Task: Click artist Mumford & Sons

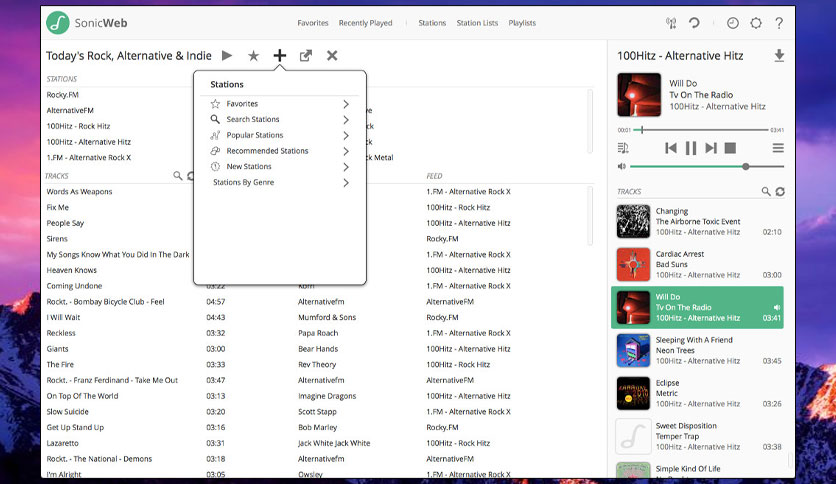Action: pos(327,318)
